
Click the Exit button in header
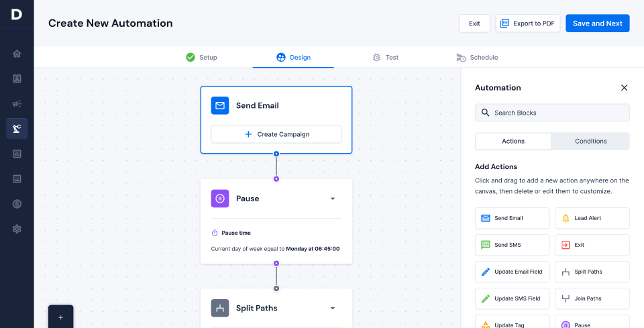[474, 23]
